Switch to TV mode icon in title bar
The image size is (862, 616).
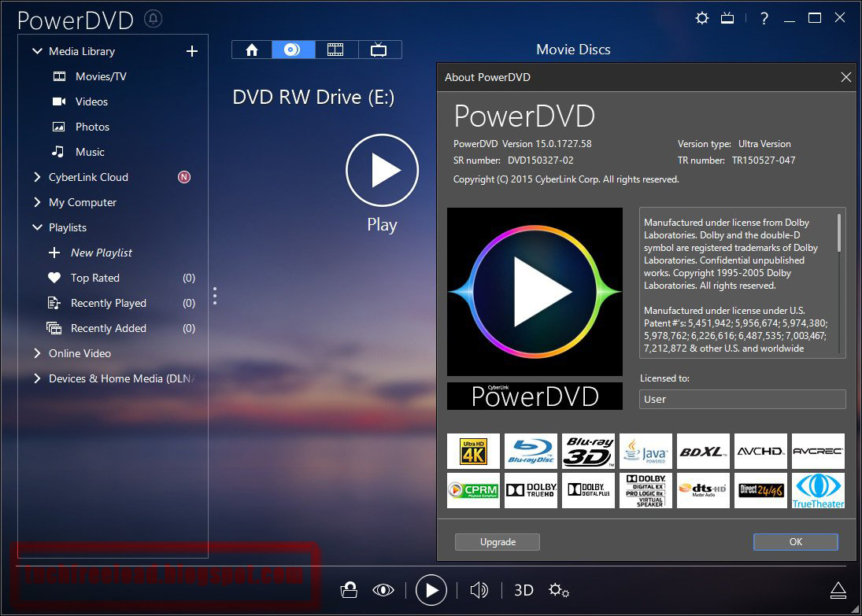click(x=727, y=18)
